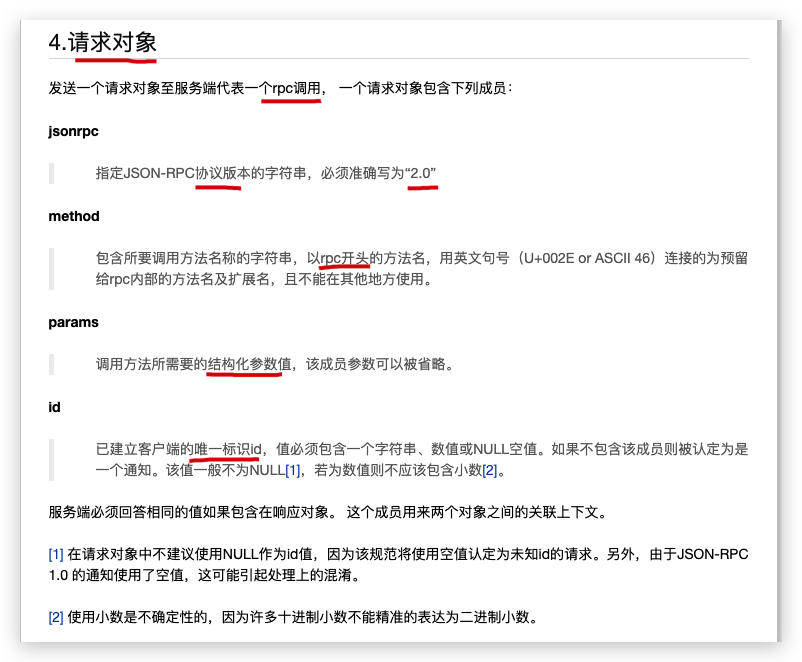Click the underlined text rpc调用
The width and height of the screenshot is (802, 662).
(x=296, y=88)
